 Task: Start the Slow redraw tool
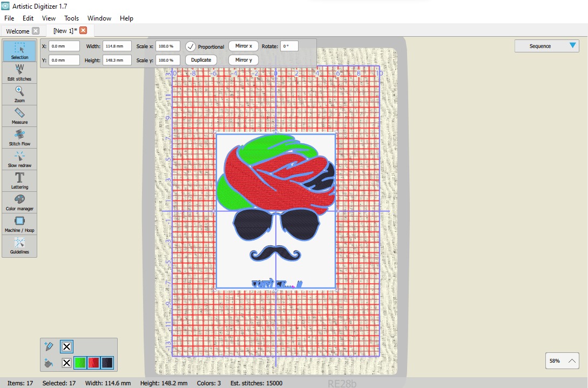point(19,159)
